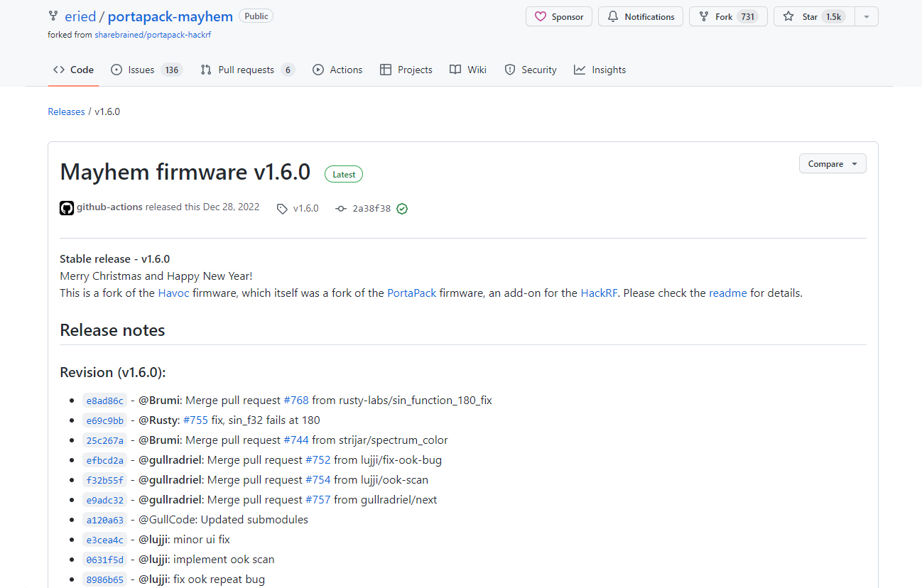Click the Pull requests branch icon

coord(206,70)
